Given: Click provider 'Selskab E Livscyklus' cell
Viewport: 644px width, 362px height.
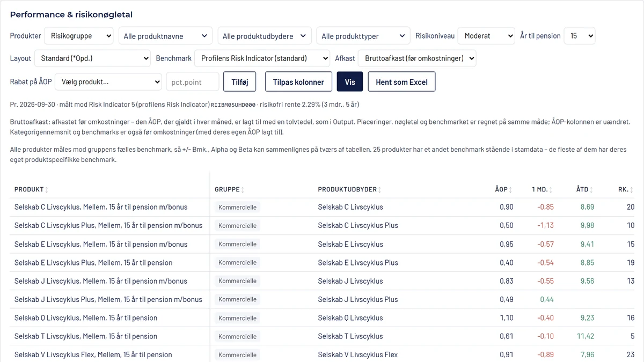Looking at the screenshot, I should (350, 244).
